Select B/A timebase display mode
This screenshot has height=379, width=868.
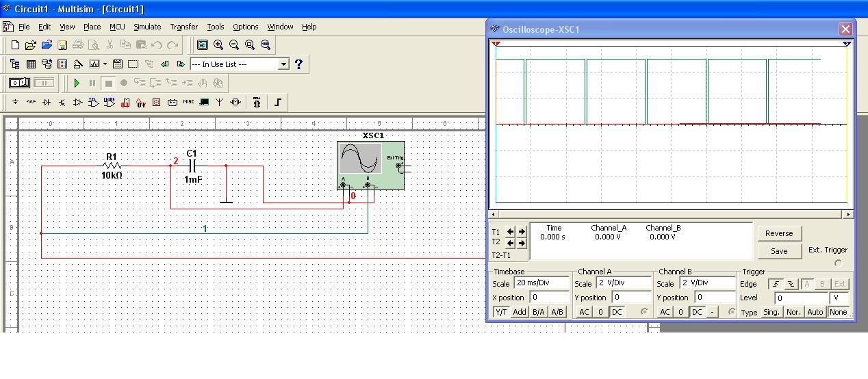[539, 312]
